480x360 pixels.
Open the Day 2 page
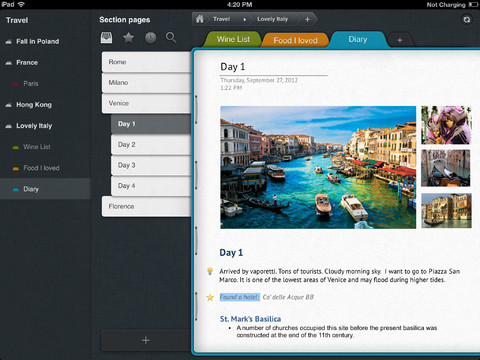click(x=151, y=145)
